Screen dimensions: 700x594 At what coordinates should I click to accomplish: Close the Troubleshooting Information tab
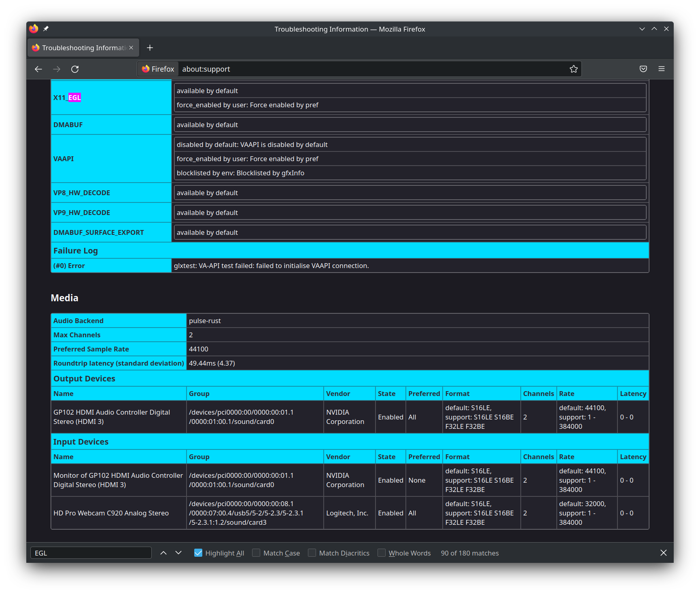click(x=131, y=48)
